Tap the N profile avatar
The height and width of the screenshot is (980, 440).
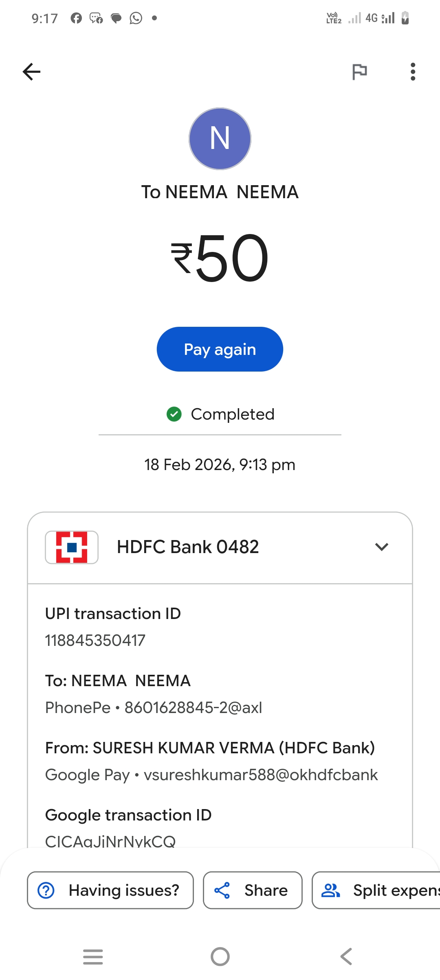(220, 139)
